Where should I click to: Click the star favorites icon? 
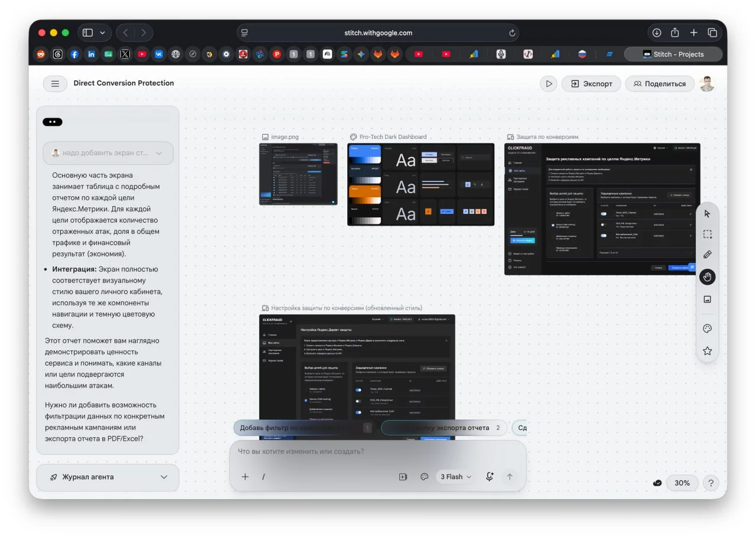pyautogui.click(x=707, y=351)
